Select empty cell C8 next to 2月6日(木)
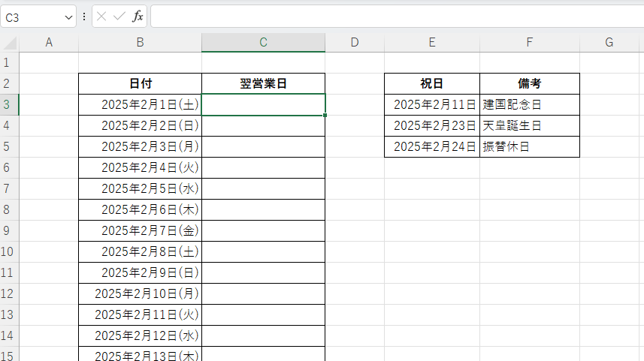Viewport: 644px width, 361px height. (263, 209)
